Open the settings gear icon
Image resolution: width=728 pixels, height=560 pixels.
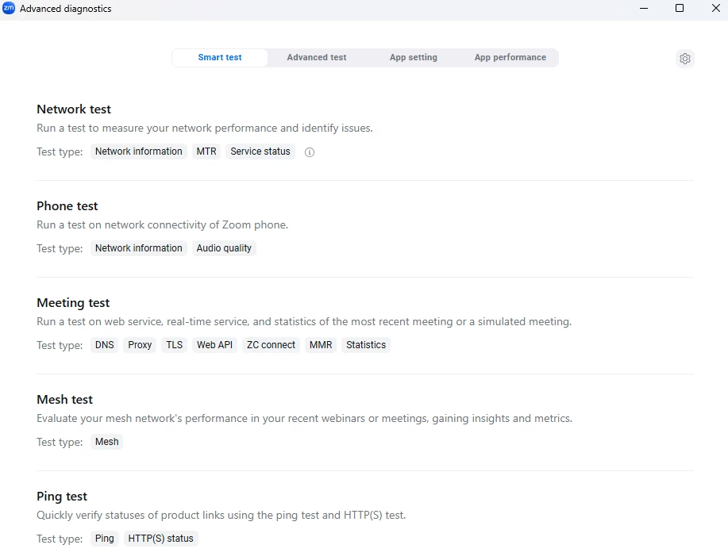point(685,59)
